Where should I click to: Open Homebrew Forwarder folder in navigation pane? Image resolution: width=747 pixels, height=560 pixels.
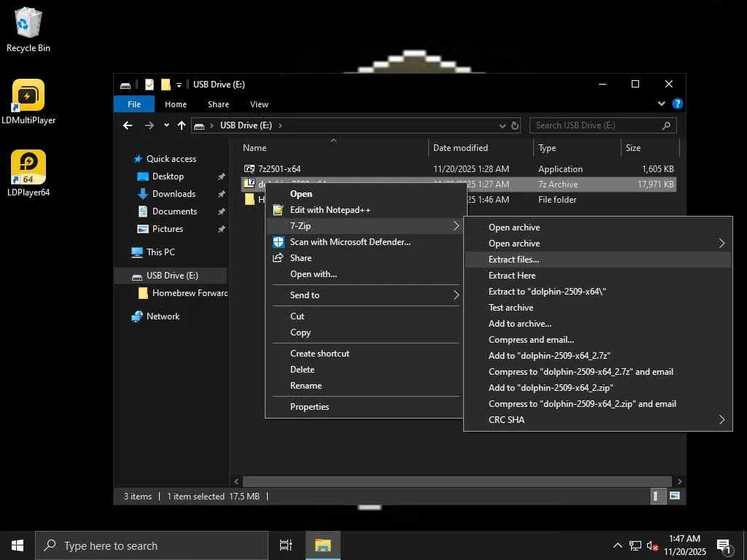point(190,293)
